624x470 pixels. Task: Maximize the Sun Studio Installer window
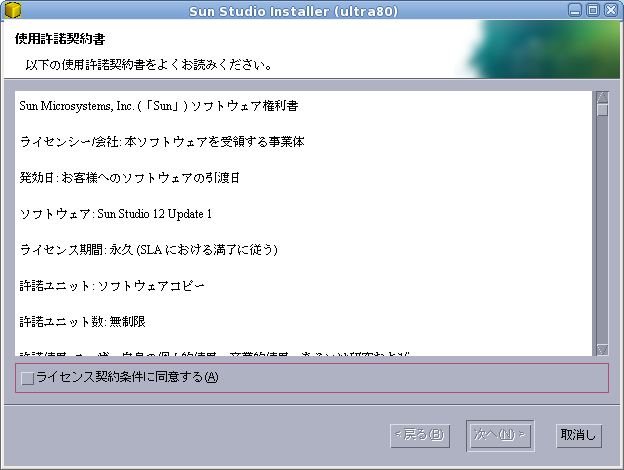(593, 10)
